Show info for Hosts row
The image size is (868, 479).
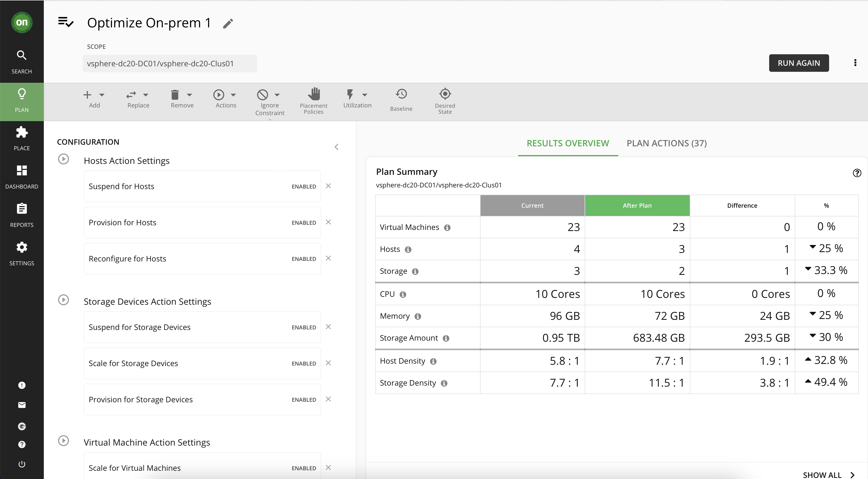point(408,250)
